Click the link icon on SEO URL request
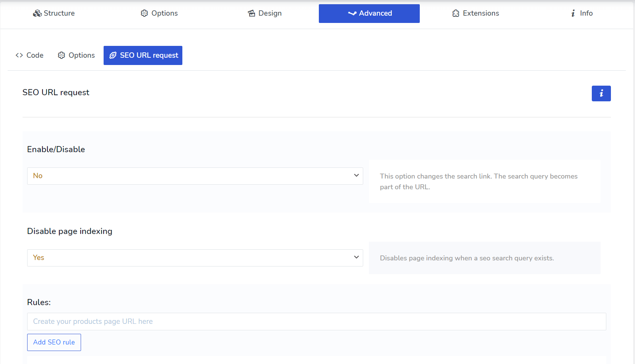This screenshot has width=635, height=364. [x=113, y=55]
